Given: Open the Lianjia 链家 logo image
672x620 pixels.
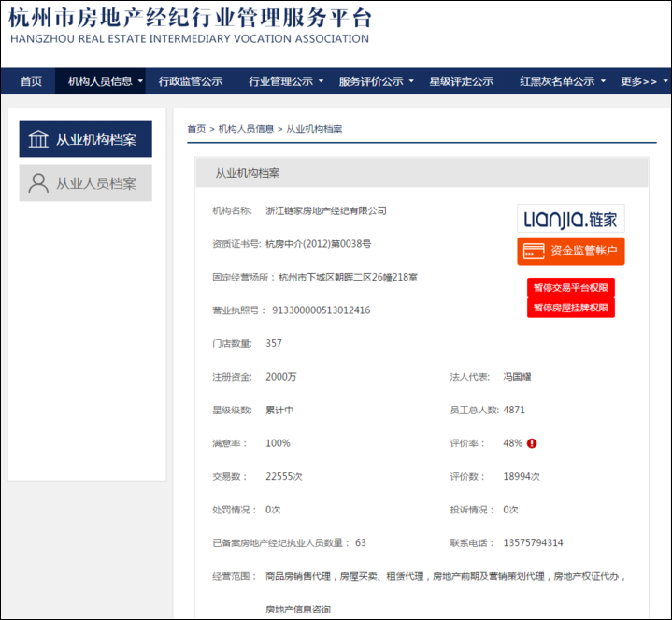Looking at the screenshot, I should pos(570,219).
